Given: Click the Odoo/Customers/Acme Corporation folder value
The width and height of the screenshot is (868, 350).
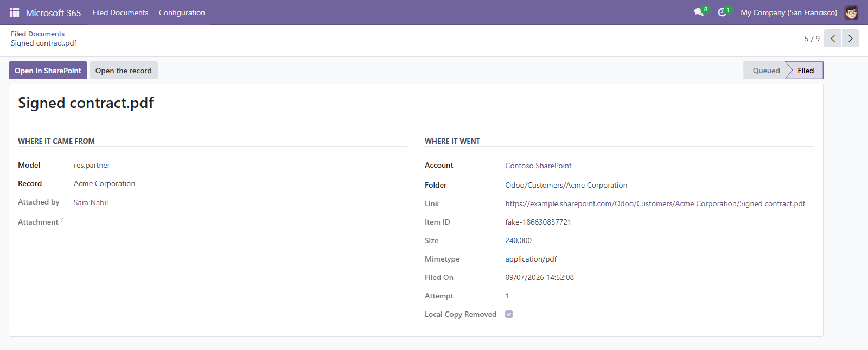Looking at the screenshot, I should [x=566, y=185].
